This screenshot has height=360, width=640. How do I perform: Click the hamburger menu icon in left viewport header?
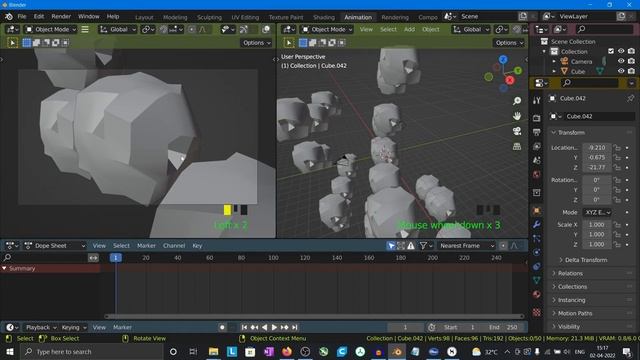[x=85, y=29]
